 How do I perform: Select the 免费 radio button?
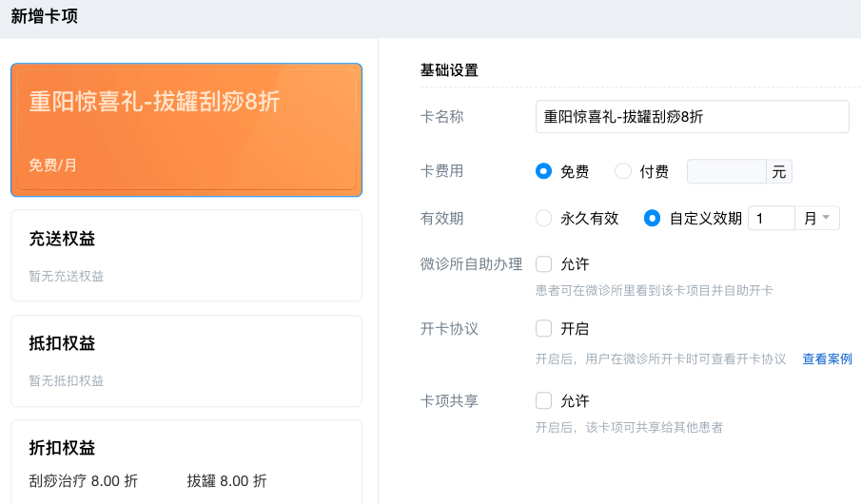pyautogui.click(x=544, y=172)
